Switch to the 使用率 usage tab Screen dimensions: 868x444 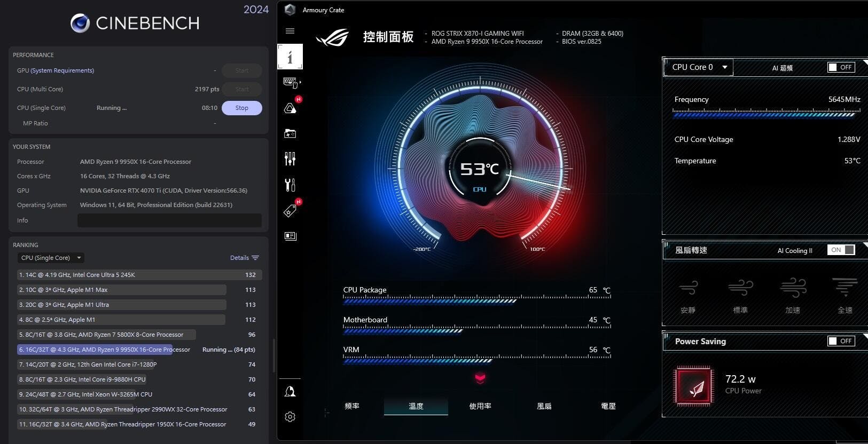click(x=480, y=406)
